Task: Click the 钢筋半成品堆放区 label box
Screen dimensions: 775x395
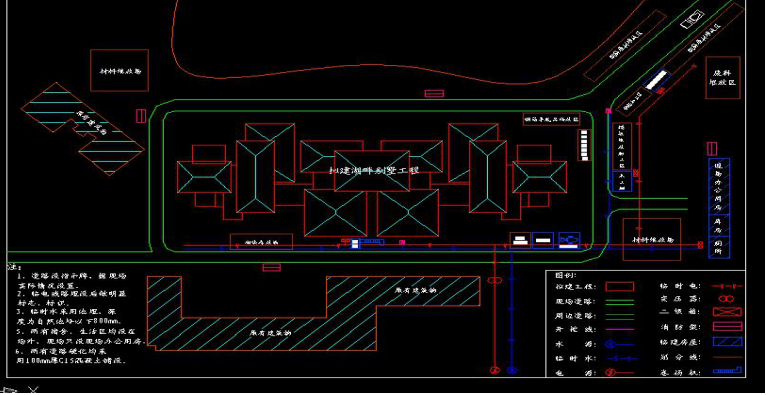Action: click(x=552, y=119)
